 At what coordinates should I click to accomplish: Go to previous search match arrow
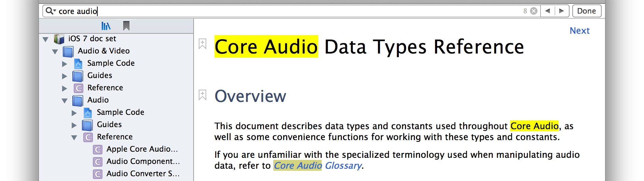(x=548, y=11)
